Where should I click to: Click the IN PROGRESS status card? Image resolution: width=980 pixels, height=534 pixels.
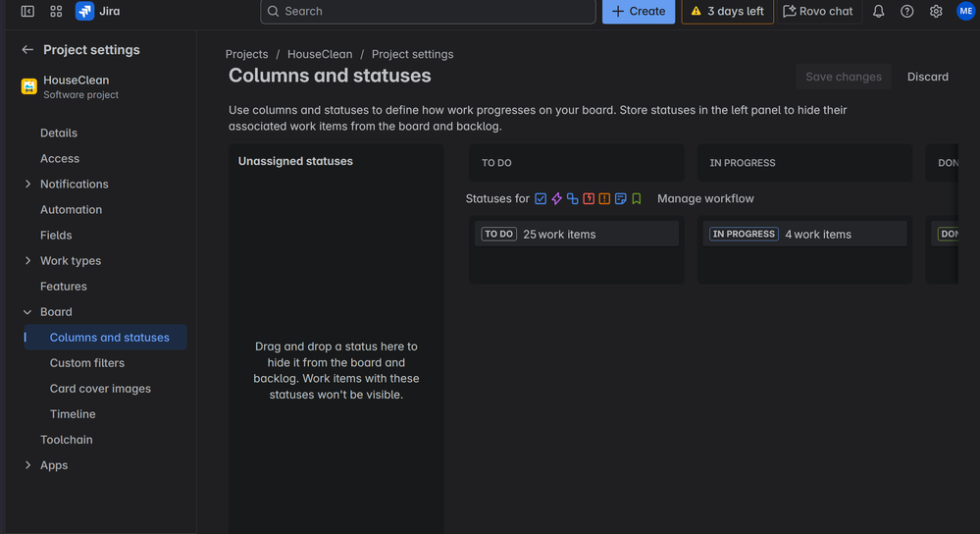pyautogui.click(x=804, y=234)
